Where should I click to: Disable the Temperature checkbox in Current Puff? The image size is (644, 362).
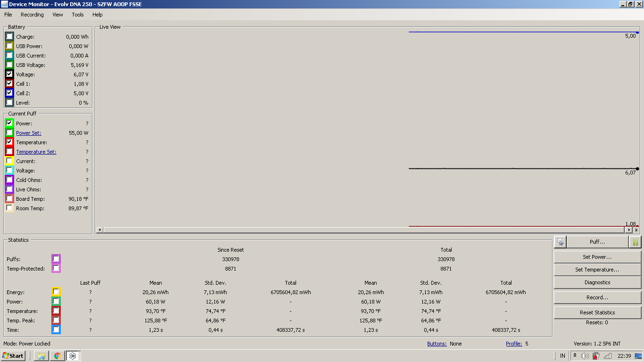[9, 142]
